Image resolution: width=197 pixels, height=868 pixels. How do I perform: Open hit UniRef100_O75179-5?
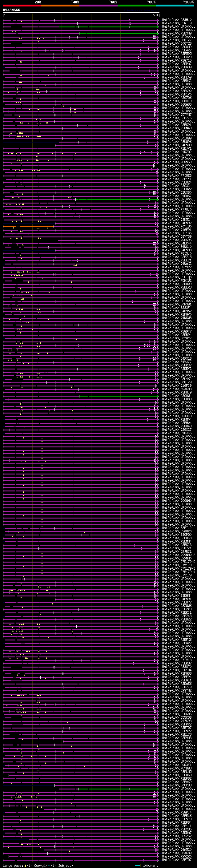pyautogui.click(x=179, y=562)
